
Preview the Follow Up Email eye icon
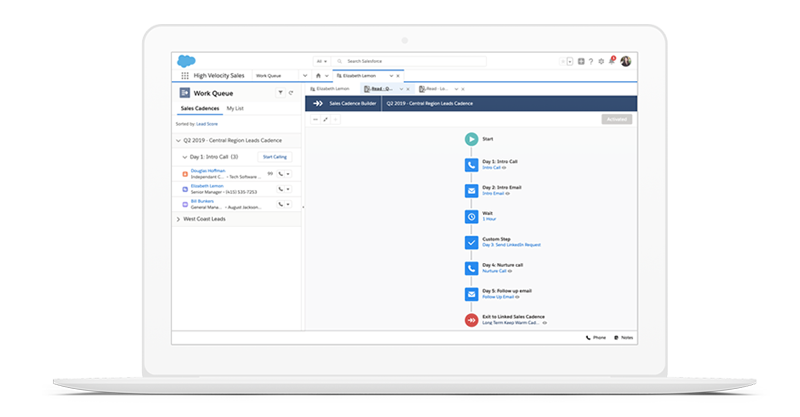[517, 297]
